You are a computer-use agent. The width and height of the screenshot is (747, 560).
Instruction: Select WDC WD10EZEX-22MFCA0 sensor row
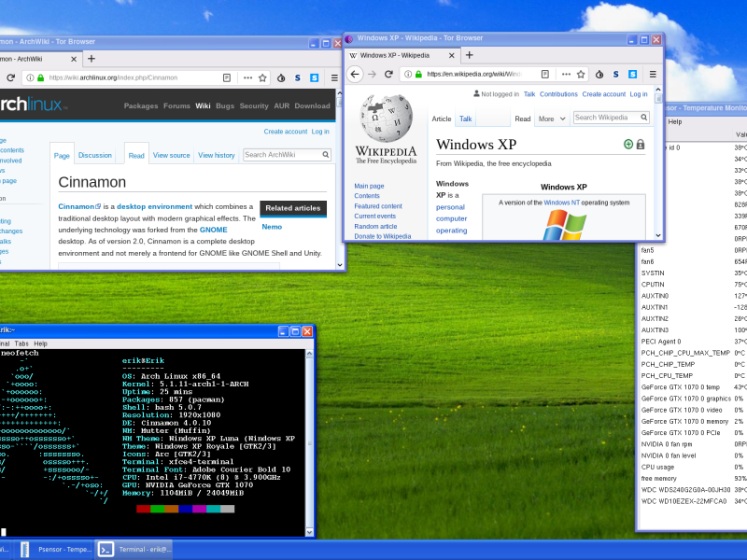(692, 501)
